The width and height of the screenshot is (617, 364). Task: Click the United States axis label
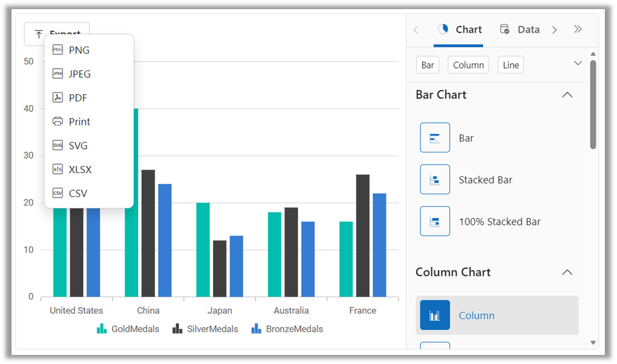tap(76, 310)
